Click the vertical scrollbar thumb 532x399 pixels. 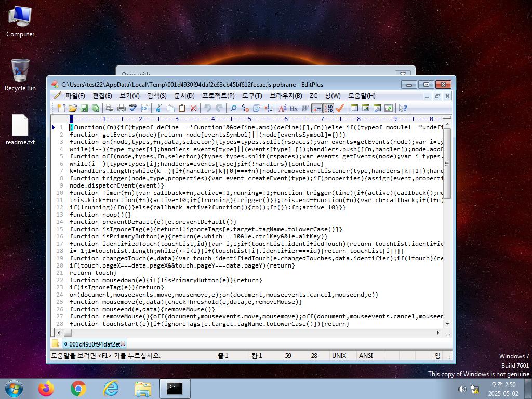(447, 164)
